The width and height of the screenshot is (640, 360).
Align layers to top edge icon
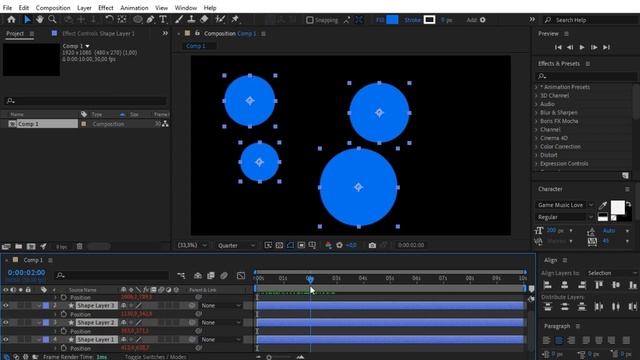point(599,285)
